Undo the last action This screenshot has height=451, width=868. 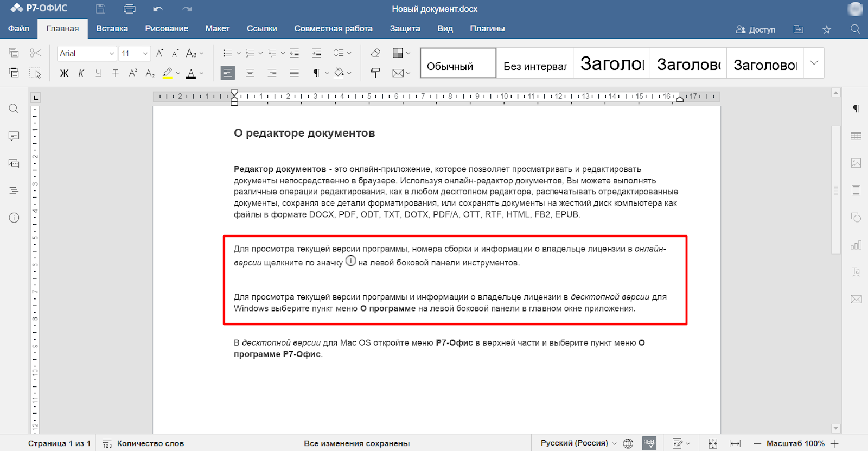[158, 9]
